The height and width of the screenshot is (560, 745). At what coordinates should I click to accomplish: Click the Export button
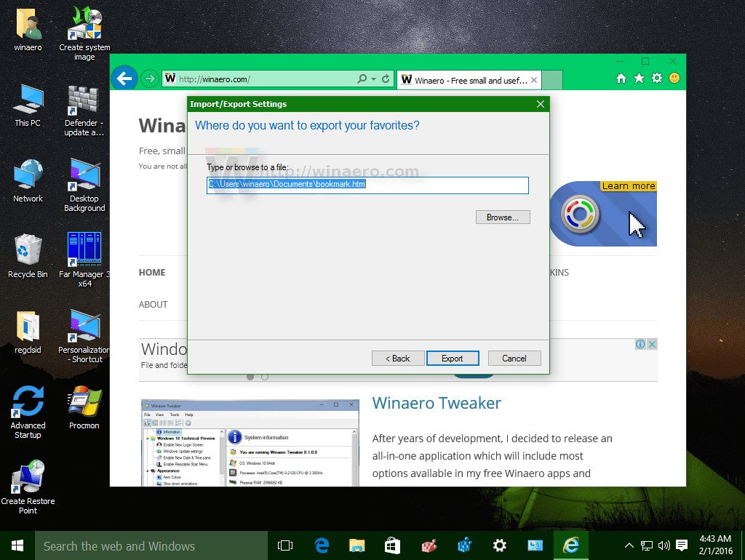pos(453,358)
